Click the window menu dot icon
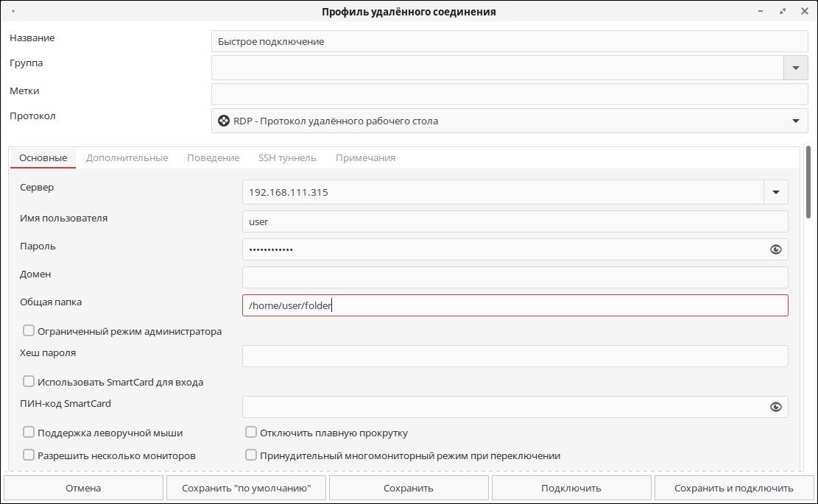 pyautogui.click(x=13, y=11)
